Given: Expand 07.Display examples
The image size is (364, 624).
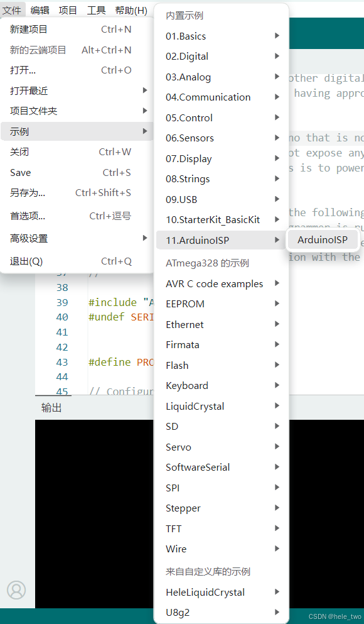Looking at the screenshot, I should point(222,159).
